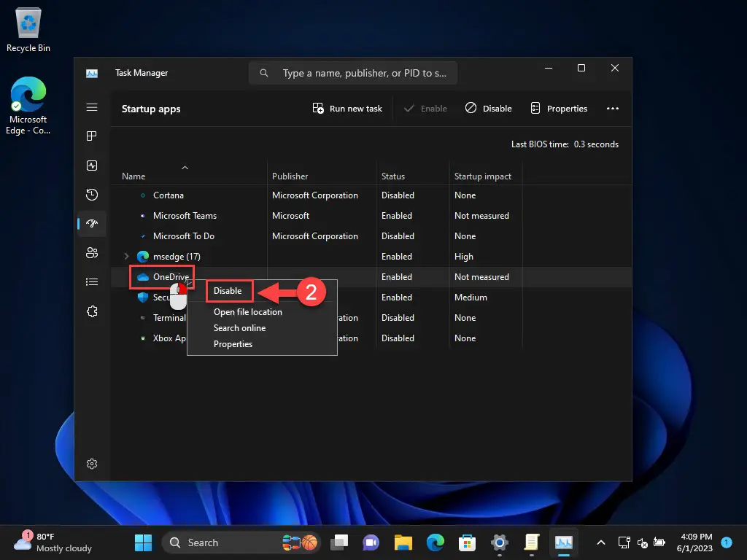This screenshot has height=560, width=747.
Task: Expand the msedge (17) group
Action: click(126, 257)
